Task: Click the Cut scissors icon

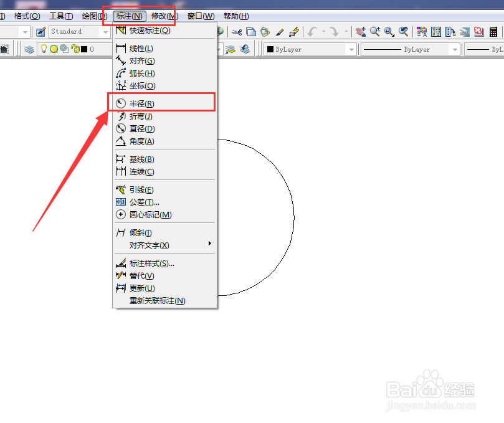Action: 237,32
